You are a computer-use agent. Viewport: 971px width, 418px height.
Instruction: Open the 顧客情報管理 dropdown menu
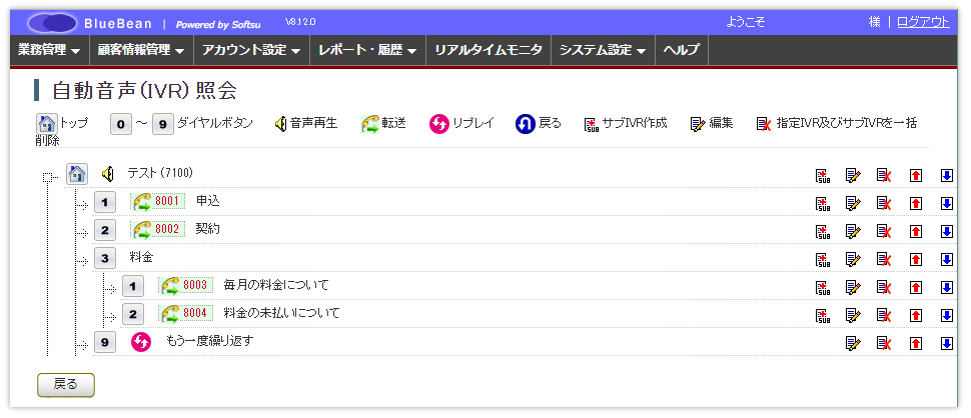click(140, 50)
